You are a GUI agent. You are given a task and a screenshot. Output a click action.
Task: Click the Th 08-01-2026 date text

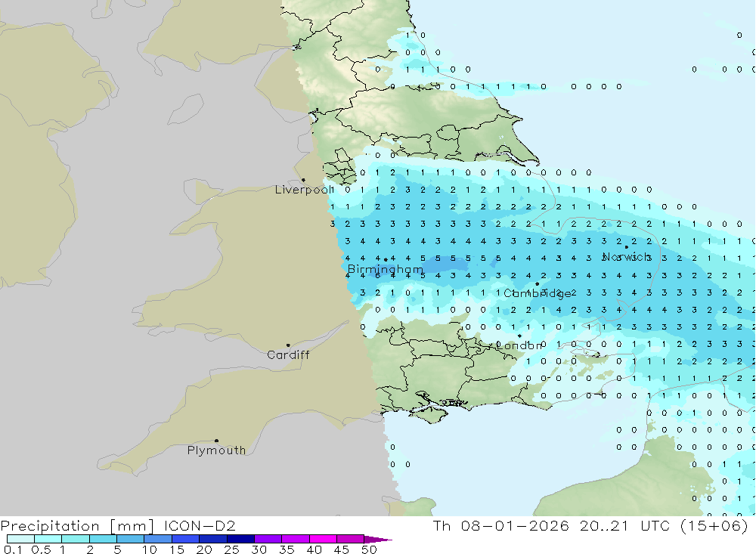click(x=501, y=525)
